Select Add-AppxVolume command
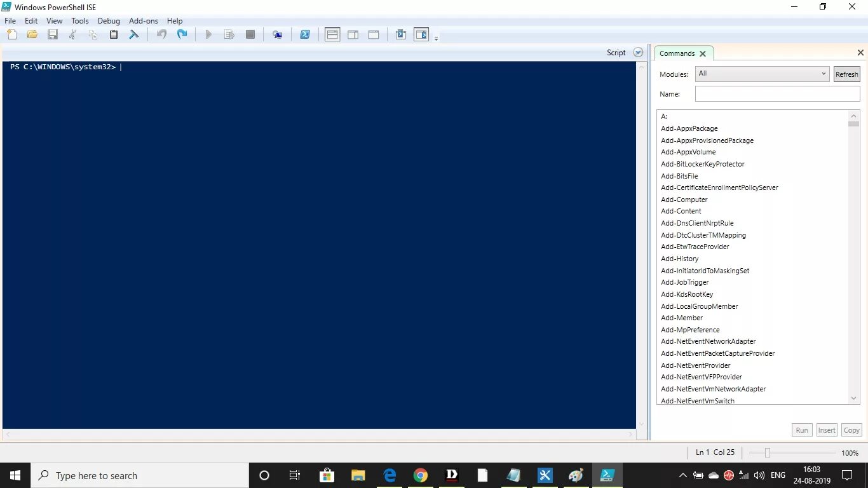868x488 pixels. [688, 152]
